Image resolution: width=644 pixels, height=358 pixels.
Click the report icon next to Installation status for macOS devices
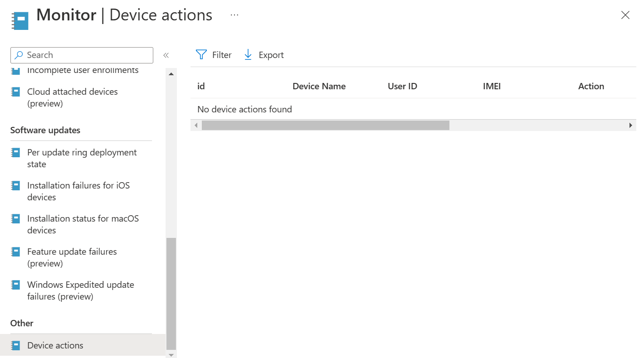point(15,218)
